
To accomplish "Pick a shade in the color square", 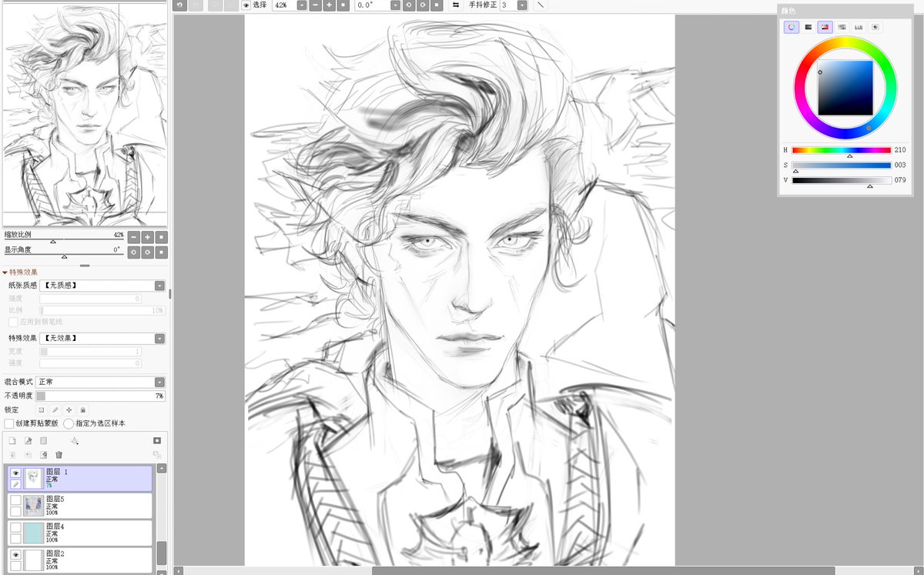I will coord(845,88).
